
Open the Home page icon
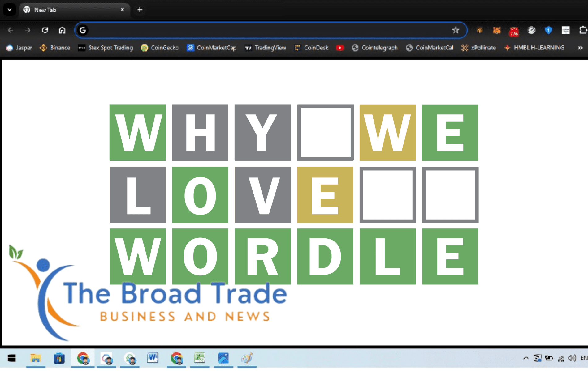(62, 30)
